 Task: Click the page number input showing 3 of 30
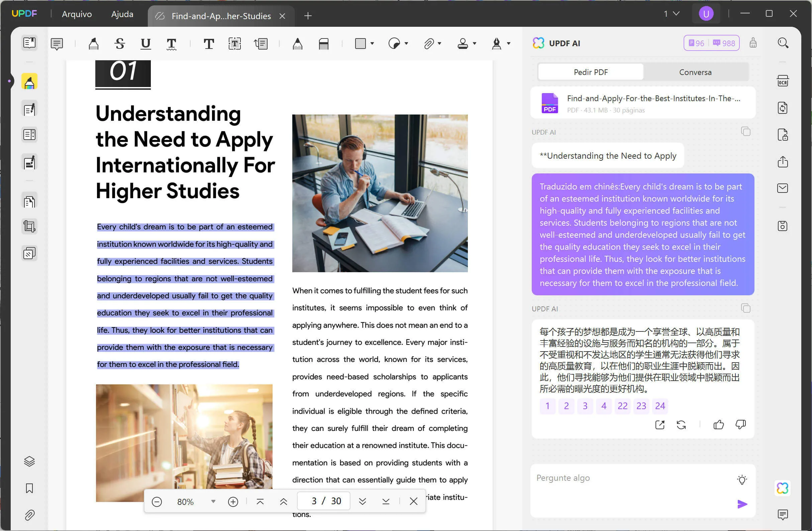pyautogui.click(x=323, y=501)
